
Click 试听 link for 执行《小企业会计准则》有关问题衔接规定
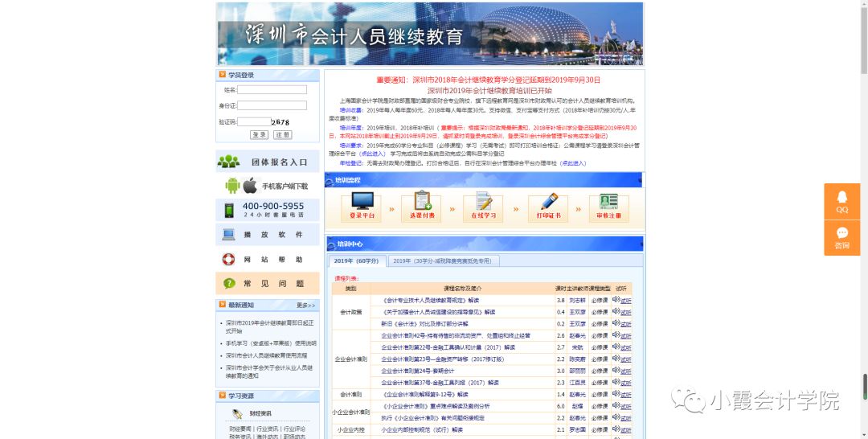(626, 418)
